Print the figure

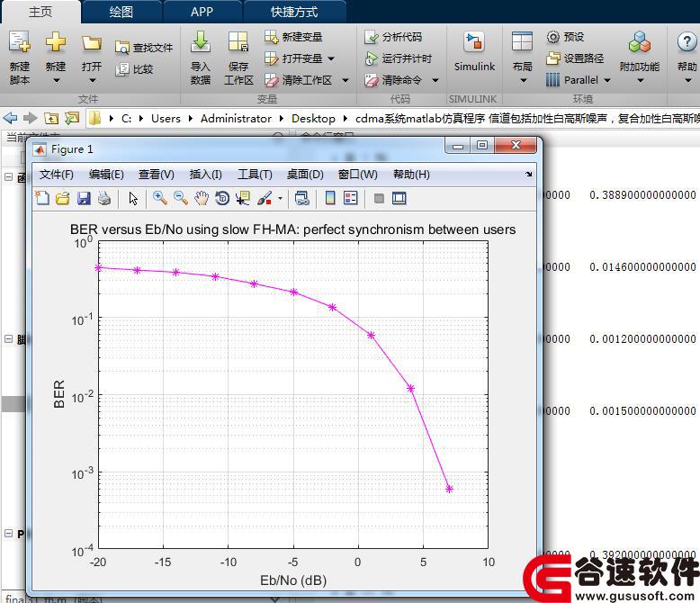[104, 198]
